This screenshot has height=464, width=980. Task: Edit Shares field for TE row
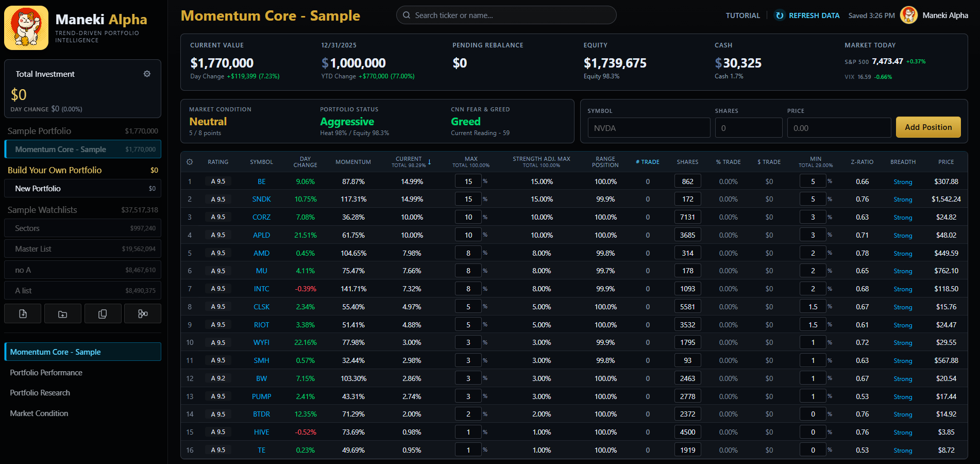click(x=687, y=450)
